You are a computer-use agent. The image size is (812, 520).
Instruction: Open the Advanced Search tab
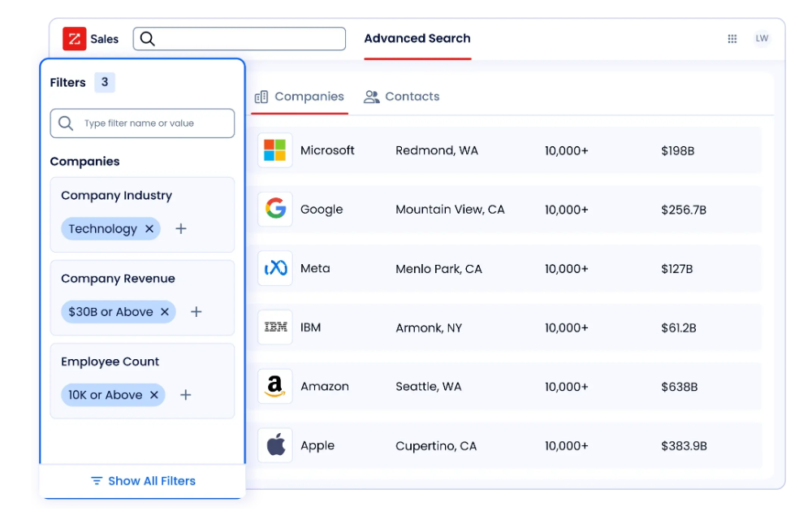(x=417, y=38)
